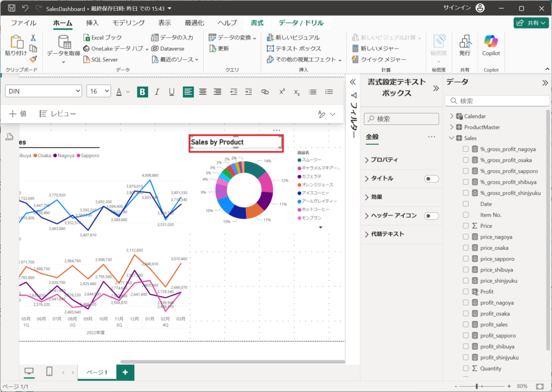Open the モデリング ribbon tab

tap(128, 23)
